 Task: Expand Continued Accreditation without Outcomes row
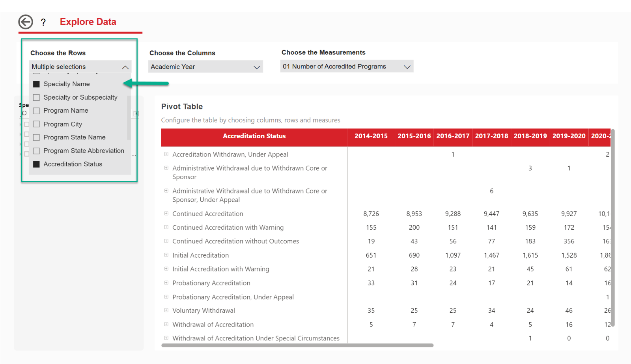click(166, 241)
